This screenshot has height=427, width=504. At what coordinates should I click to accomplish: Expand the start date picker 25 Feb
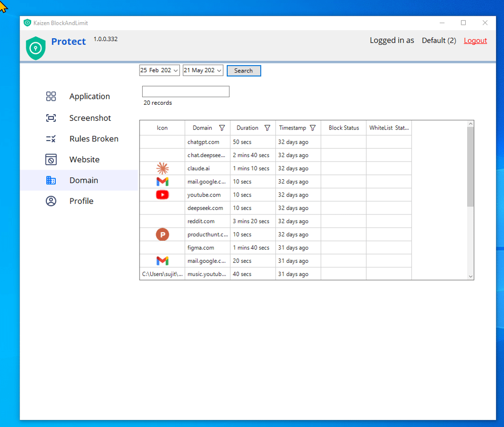[175, 71]
